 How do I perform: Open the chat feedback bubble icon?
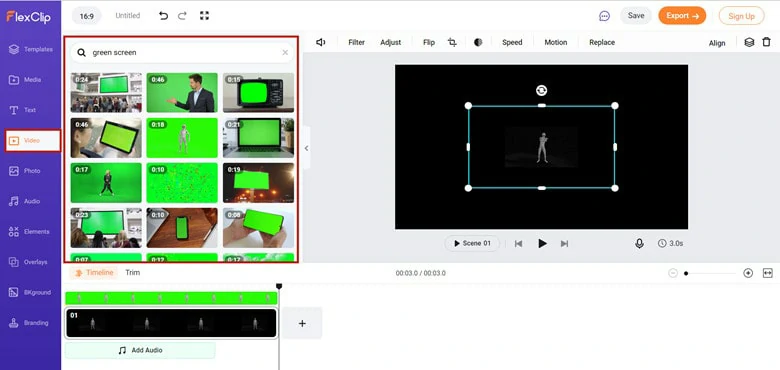tap(604, 16)
